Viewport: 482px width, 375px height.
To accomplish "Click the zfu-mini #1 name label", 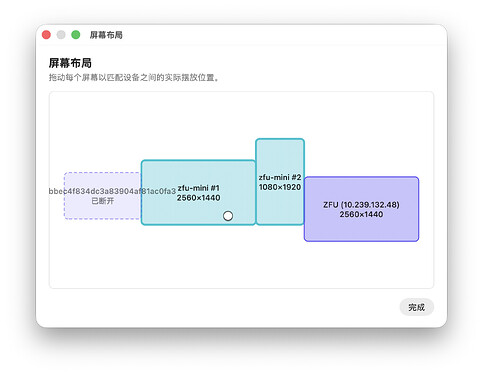I will pyautogui.click(x=198, y=188).
